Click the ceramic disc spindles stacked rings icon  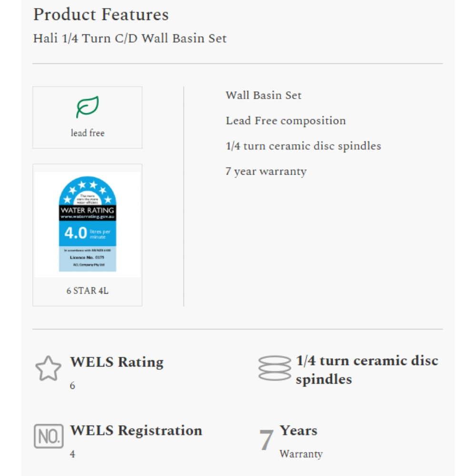[x=275, y=368]
